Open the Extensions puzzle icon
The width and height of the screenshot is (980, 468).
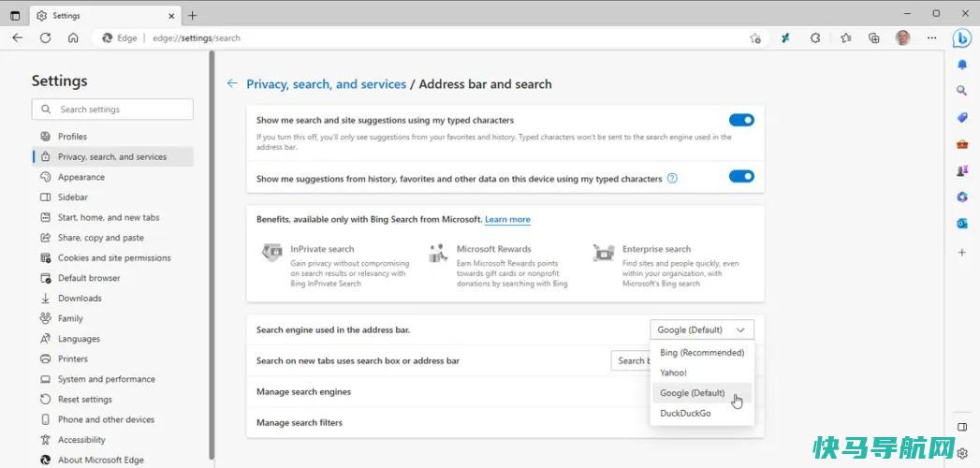(x=815, y=38)
